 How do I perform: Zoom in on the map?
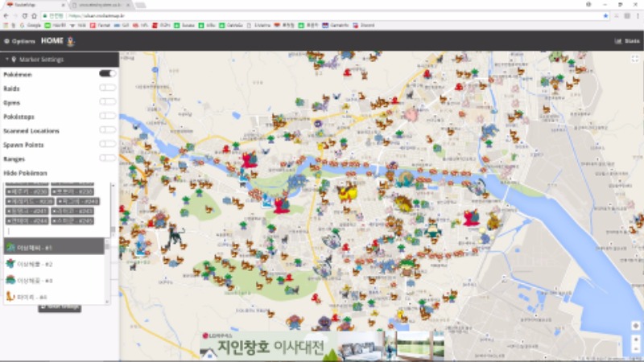point(636,339)
